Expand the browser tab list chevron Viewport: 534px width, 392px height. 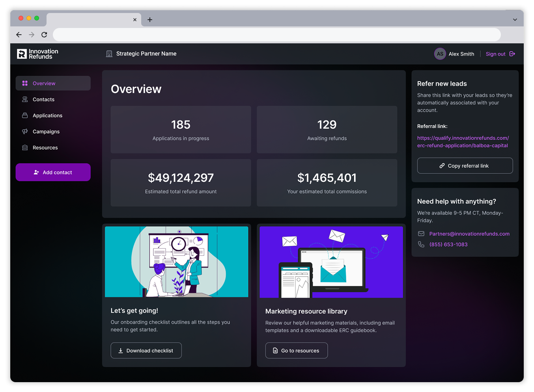coord(515,20)
